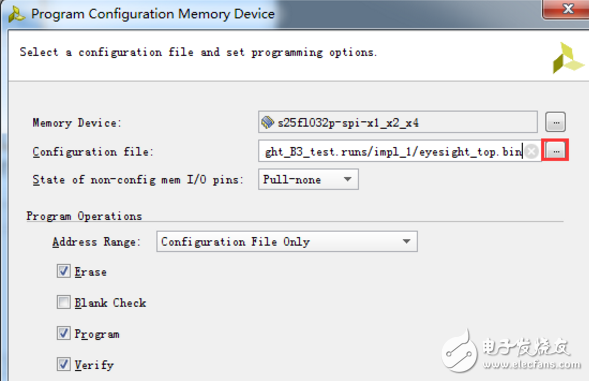Uncheck the Erase checkbox
The width and height of the screenshot is (589, 381).
pyautogui.click(x=63, y=271)
